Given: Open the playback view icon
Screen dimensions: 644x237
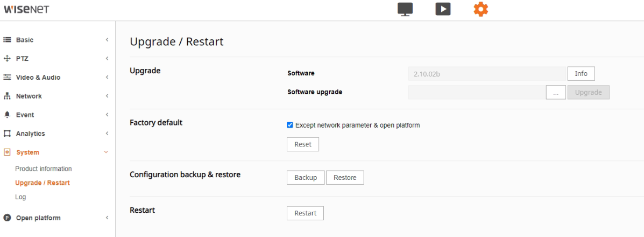Looking at the screenshot, I should point(443,9).
